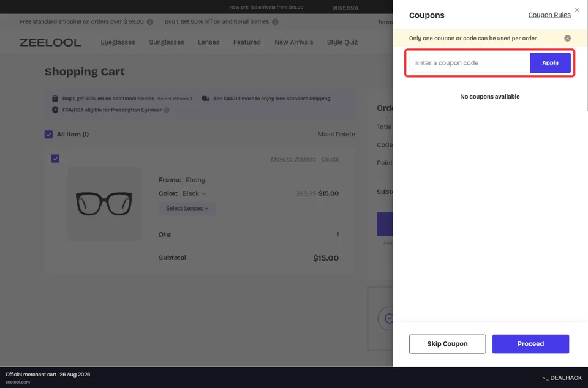
Task: Click the FSA/HSA shield icon
Action: click(x=55, y=110)
